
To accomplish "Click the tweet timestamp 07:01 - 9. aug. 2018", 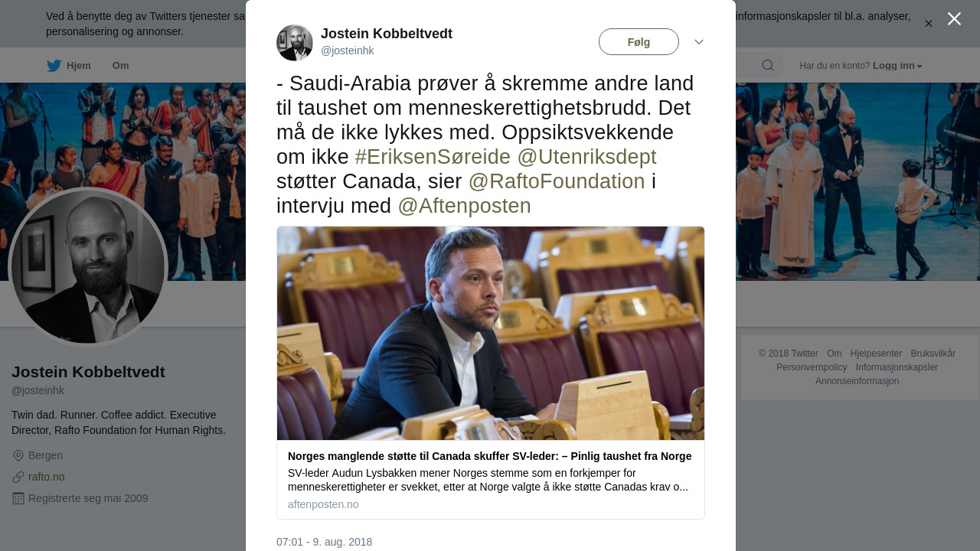I will [324, 542].
